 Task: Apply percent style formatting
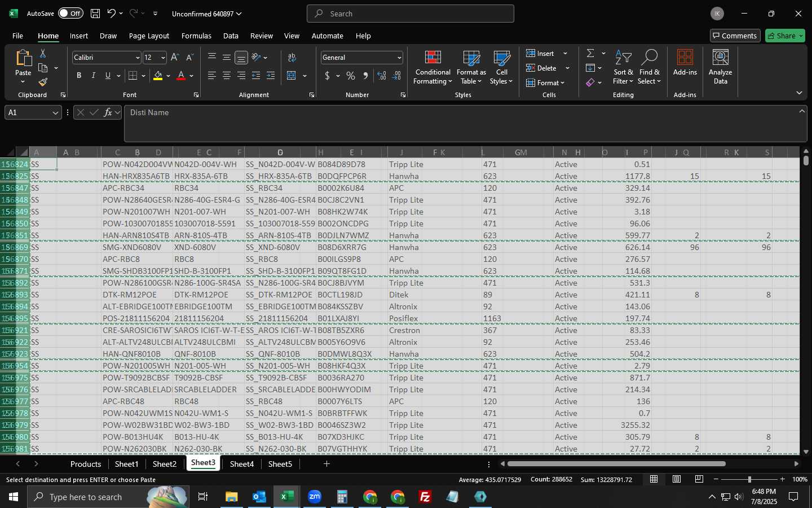click(x=351, y=76)
